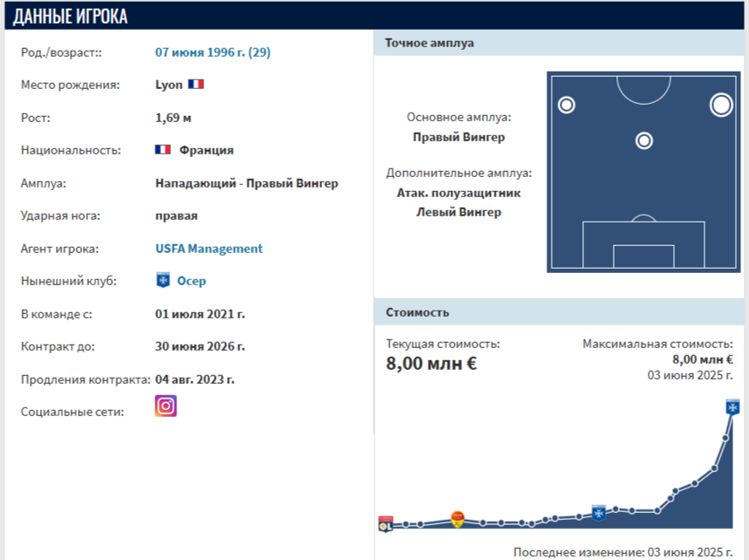Click the Последнее изменение date text

coord(623,552)
